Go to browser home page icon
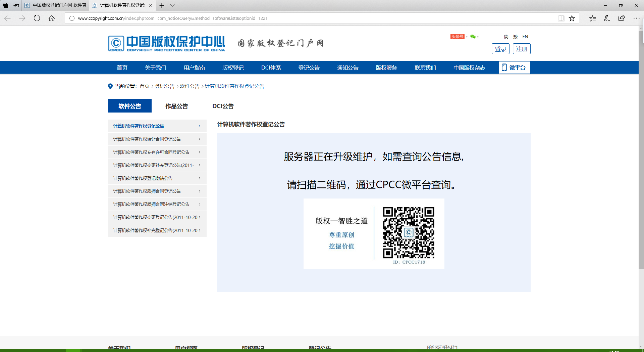 (x=52, y=18)
